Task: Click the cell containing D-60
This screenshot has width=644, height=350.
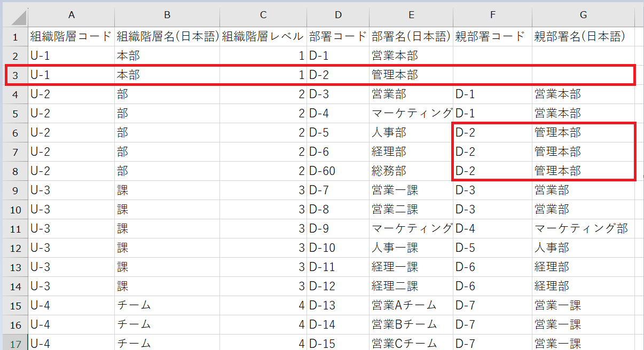Action: pyautogui.click(x=338, y=171)
